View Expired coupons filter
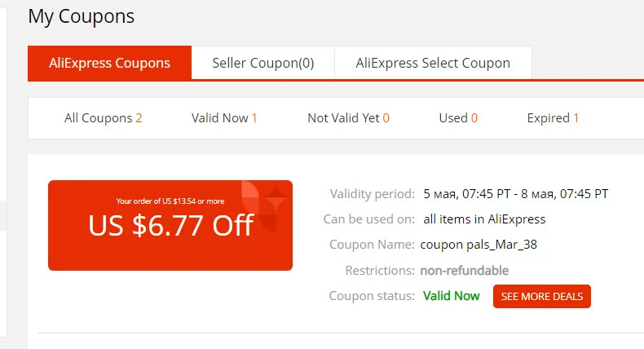This screenshot has width=644, height=349. [x=553, y=118]
